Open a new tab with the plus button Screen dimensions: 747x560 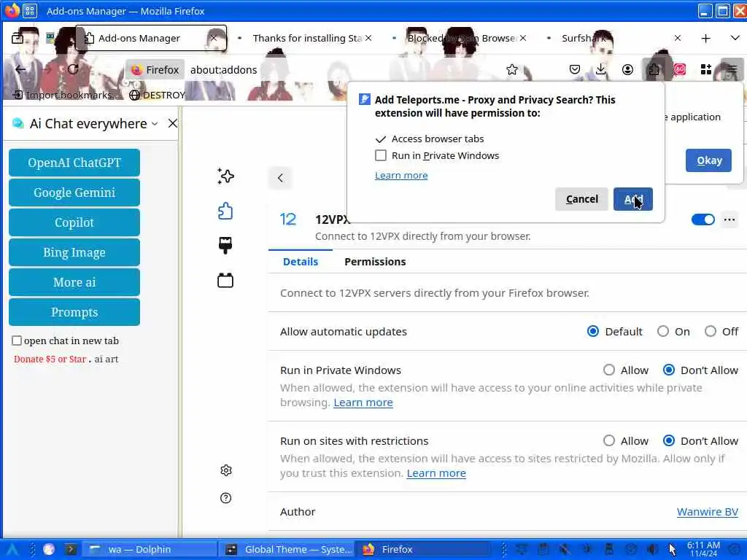pos(706,38)
